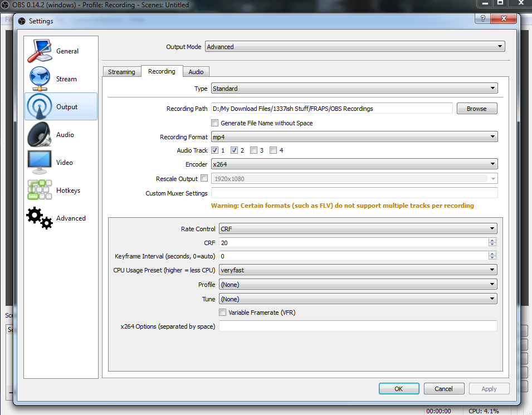Open Rescale Output resolution dropdown
This screenshot has height=415, width=532.
[354, 178]
